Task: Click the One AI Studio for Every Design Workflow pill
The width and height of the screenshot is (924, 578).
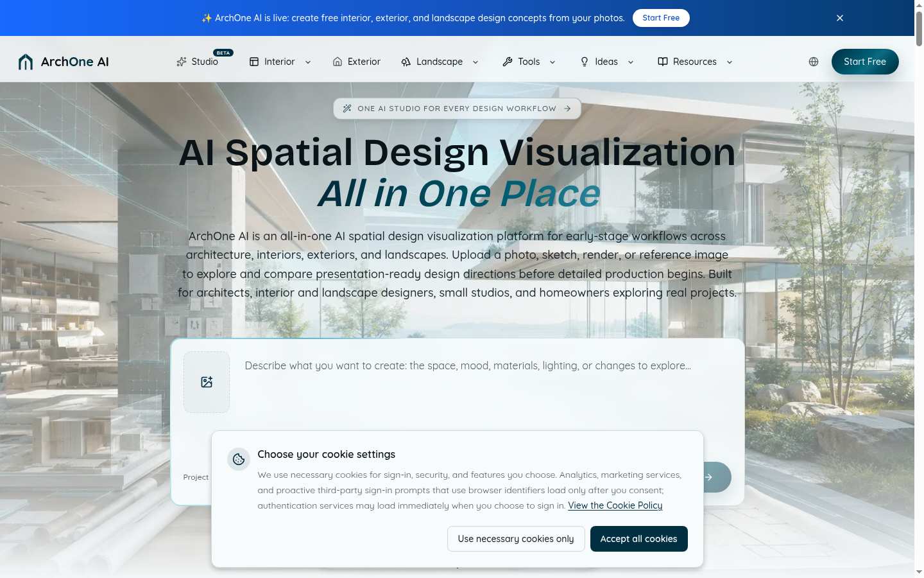Action: pyautogui.click(x=458, y=109)
